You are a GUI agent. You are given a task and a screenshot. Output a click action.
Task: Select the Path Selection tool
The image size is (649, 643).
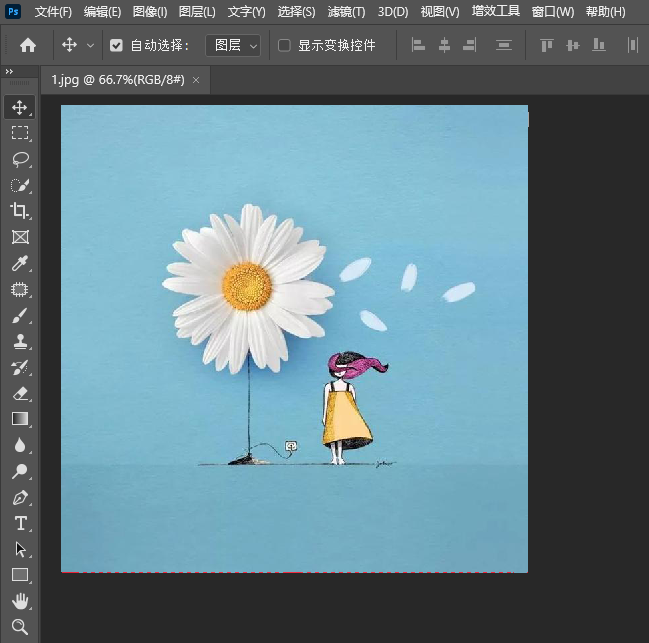(19, 549)
